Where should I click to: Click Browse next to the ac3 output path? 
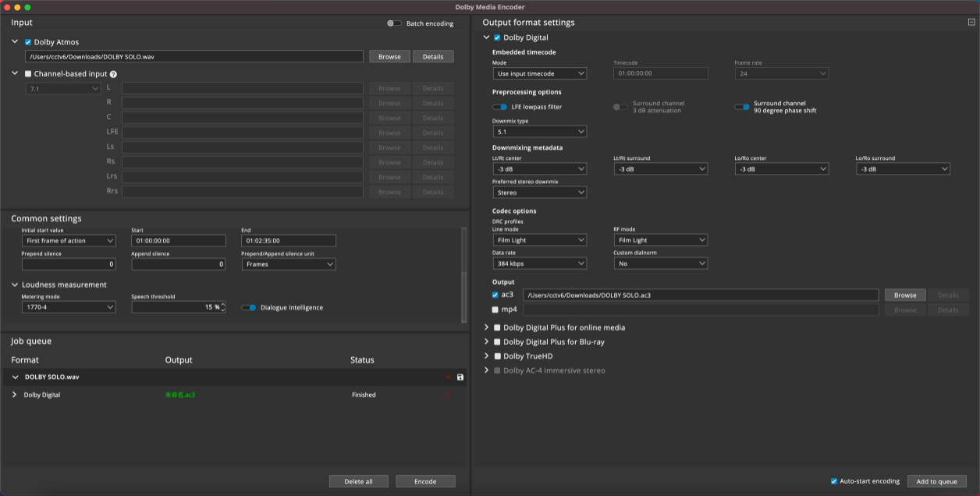905,295
